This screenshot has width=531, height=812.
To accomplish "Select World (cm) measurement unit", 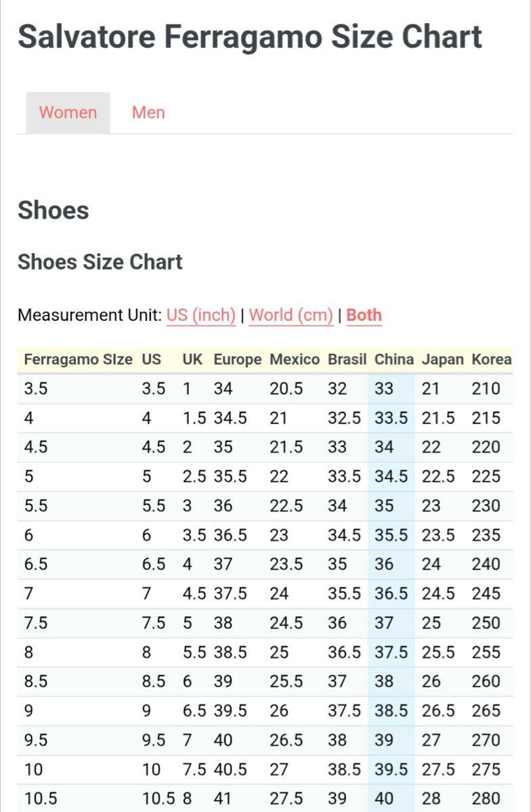I will pyautogui.click(x=291, y=315).
